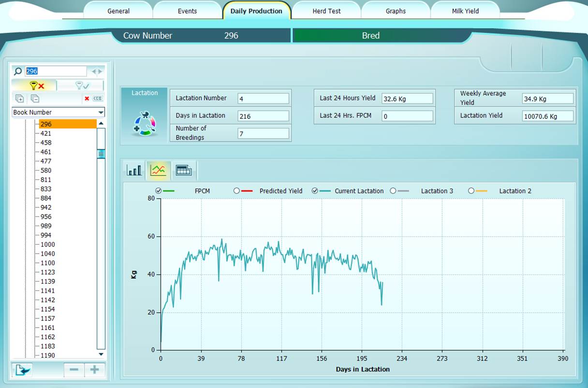Click the Lactation Yield field
The height and width of the screenshot is (388, 588).
pyautogui.click(x=548, y=116)
